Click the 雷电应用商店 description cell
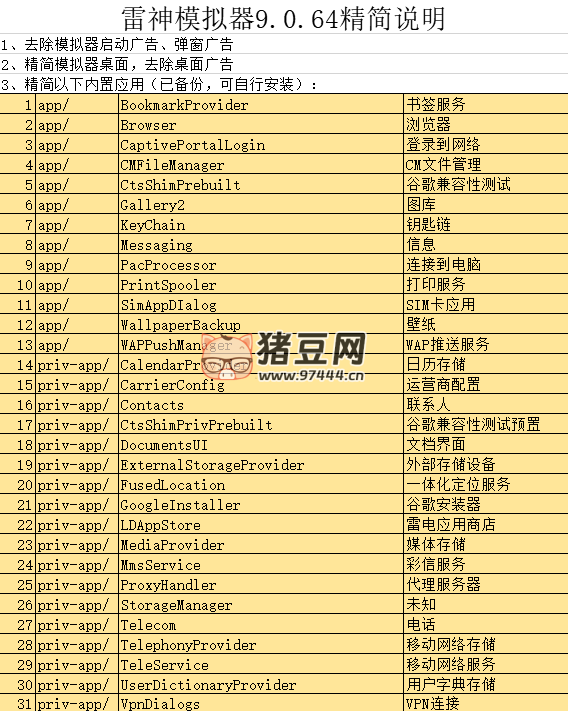568x711 pixels. click(486, 524)
